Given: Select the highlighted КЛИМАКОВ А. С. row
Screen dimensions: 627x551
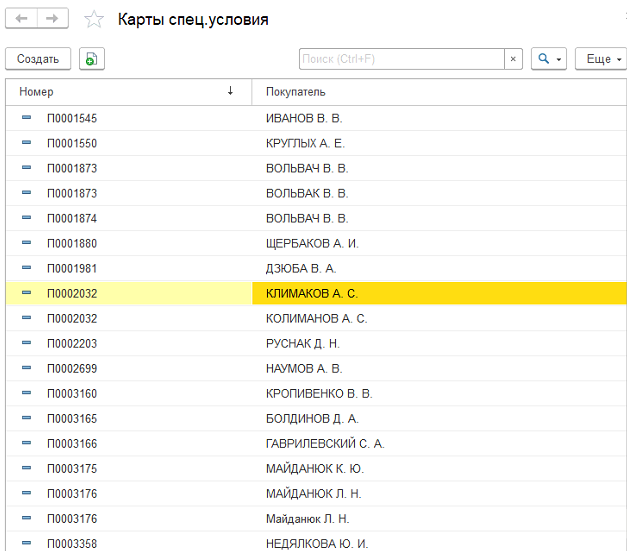Looking at the screenshot, I should pyautogui.click(x=311, y=293).
